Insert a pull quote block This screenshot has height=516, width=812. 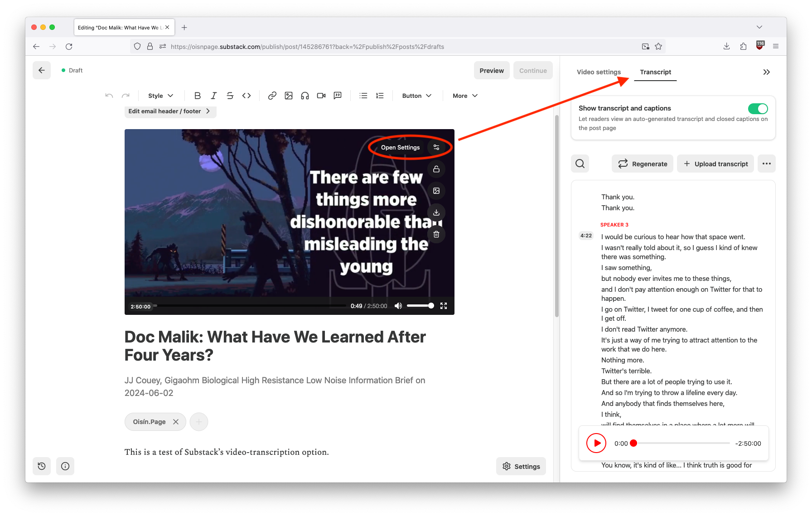338,96
